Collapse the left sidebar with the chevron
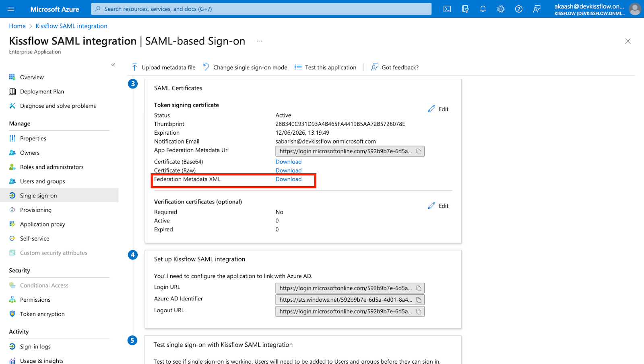This screenshot has height=364, width=644. coord(113,64)
